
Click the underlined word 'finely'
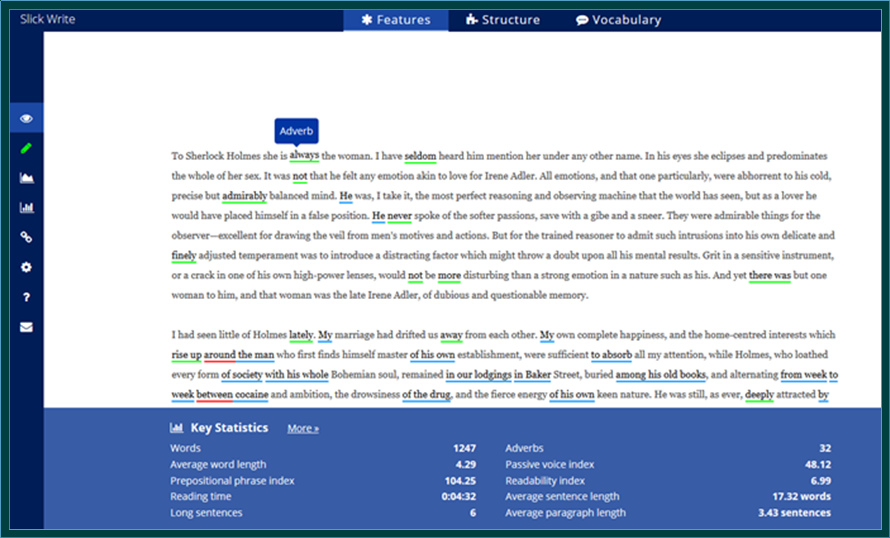184,255
